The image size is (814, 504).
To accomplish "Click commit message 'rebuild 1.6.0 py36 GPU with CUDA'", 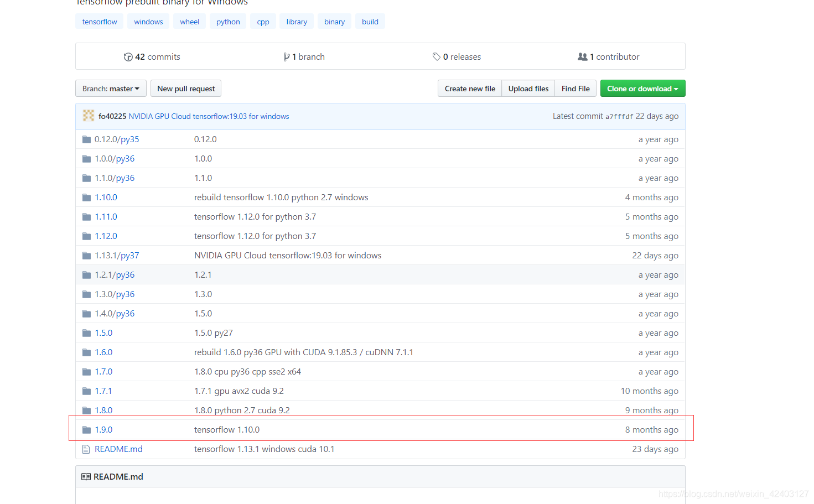I will [x=304, y=352].
